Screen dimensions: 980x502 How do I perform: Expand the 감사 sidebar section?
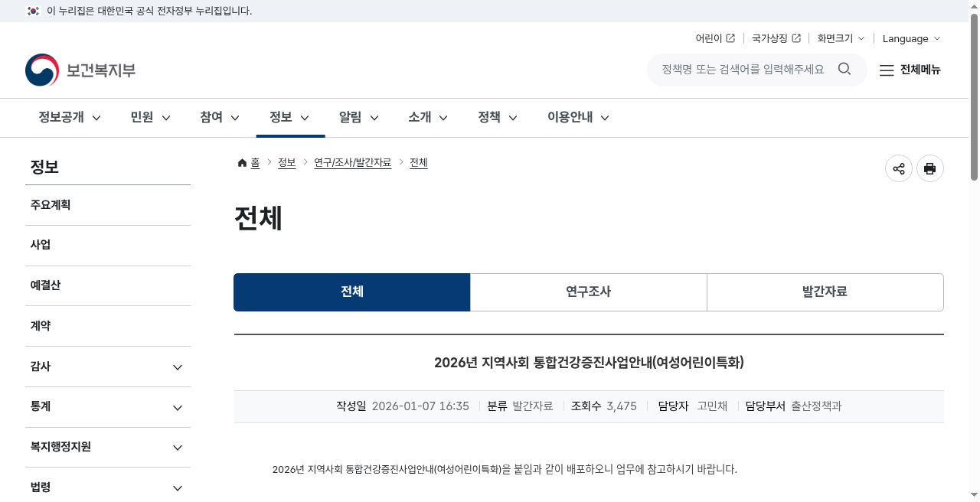click(x=108, y=367)
